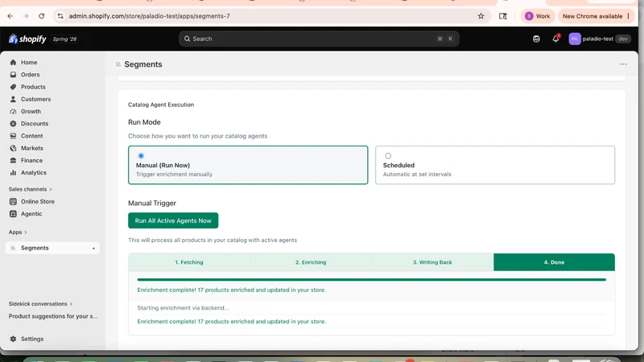
Task: Click the Scheduled run mode card
Action: coord(495,165)
